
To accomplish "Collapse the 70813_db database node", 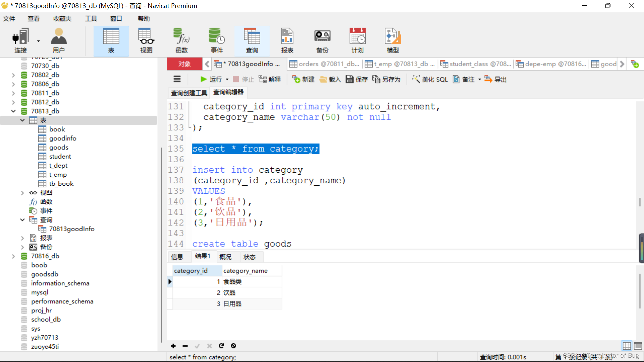I will click(x=13, y=111).
